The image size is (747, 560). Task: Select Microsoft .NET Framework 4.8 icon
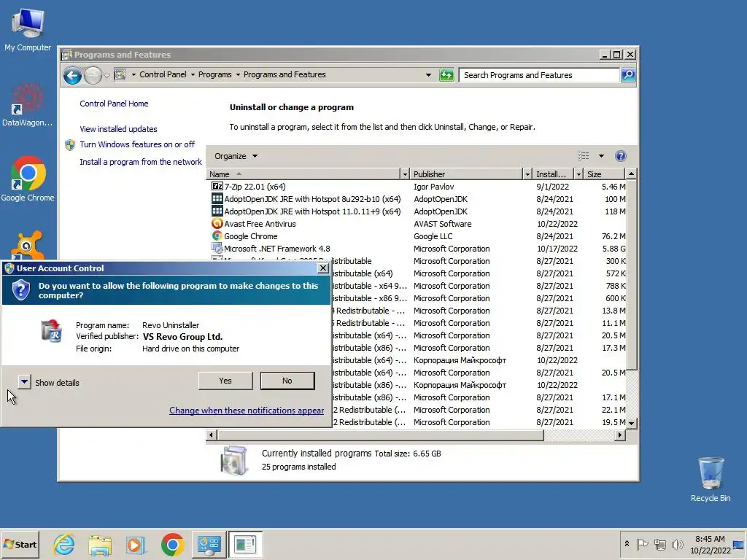click(x=217, y=248)
